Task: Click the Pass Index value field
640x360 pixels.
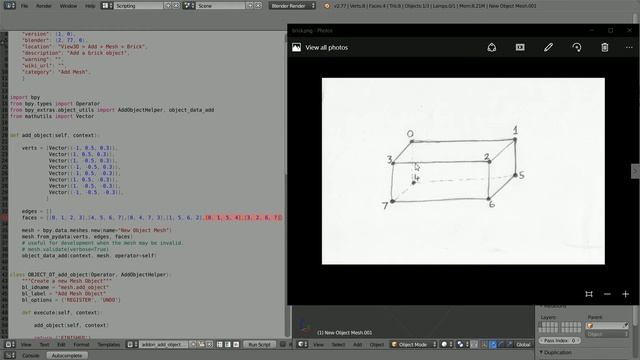Action: pos(560,340)
